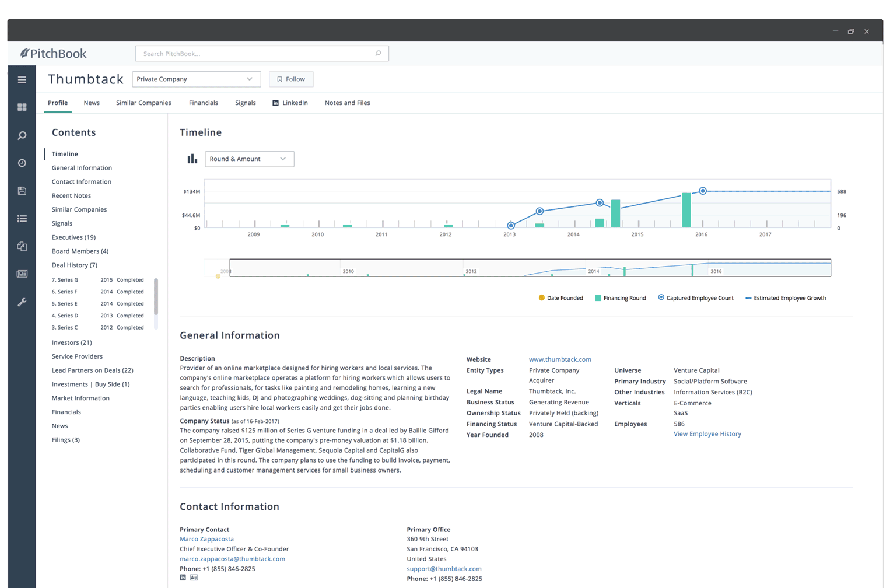This screenshot has height=588, width=890.
Task: Click the support@thumbtack.com email link
Action: click(444, 569)
